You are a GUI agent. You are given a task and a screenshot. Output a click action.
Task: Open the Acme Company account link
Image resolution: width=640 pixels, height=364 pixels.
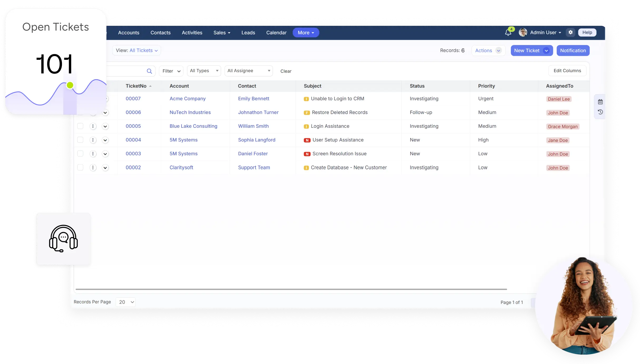[x=187, y=99]
